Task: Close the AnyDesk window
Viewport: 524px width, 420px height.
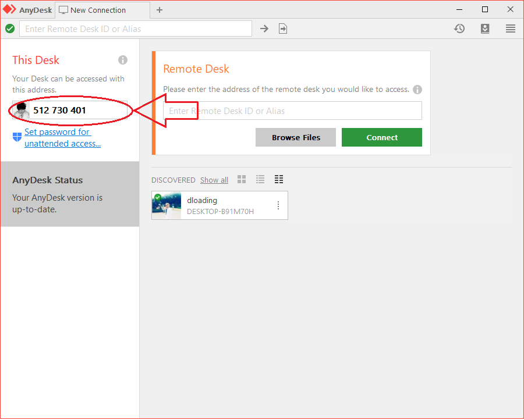Action: 510,10
